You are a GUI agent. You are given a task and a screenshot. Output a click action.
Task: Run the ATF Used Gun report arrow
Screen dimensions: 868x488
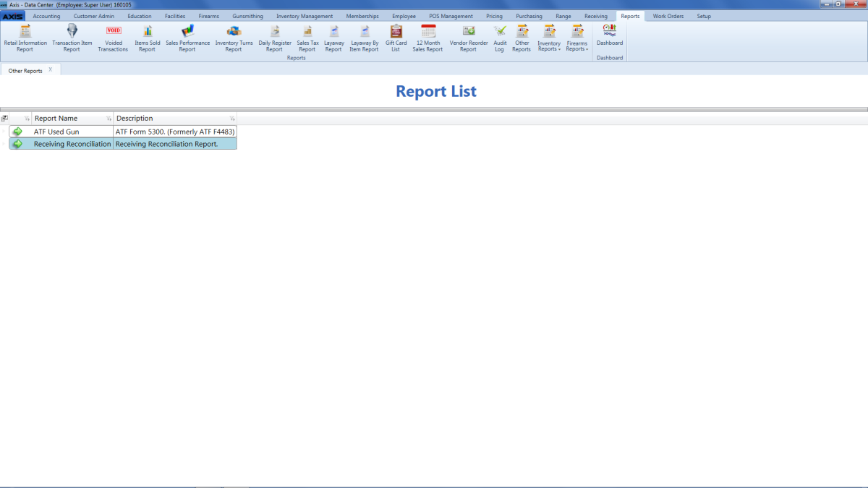[18, 132]
